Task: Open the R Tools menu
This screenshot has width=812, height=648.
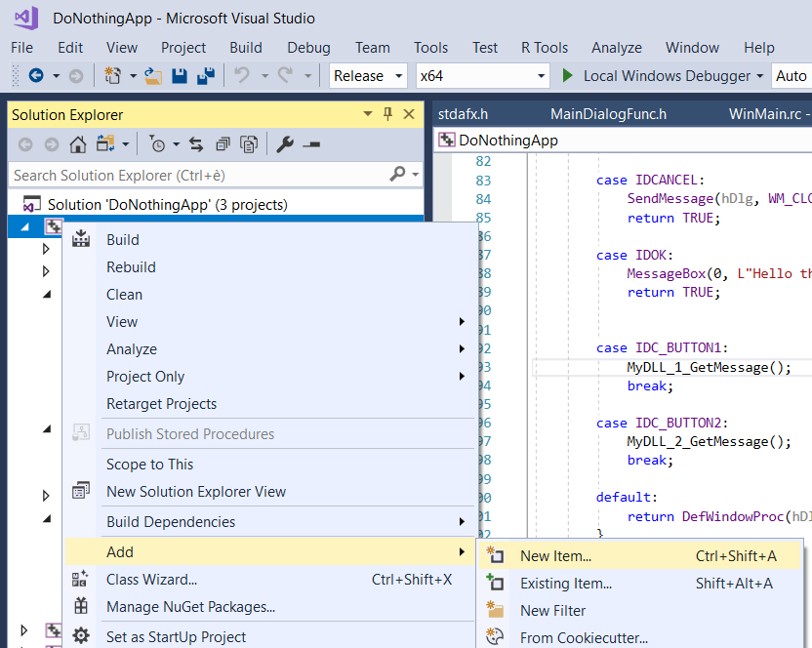Action: pyautogui.click(x=545, y=48)
